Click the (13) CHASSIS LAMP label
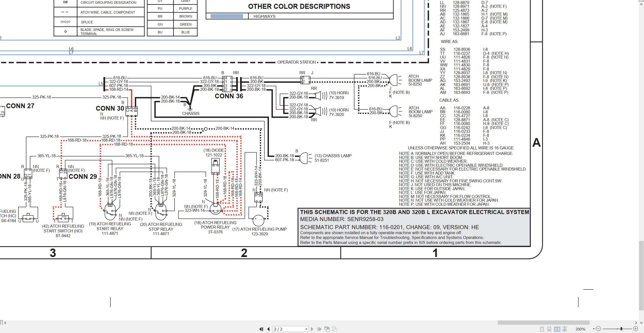The width and height of the screenshot is (644, 333). [333, 158]
